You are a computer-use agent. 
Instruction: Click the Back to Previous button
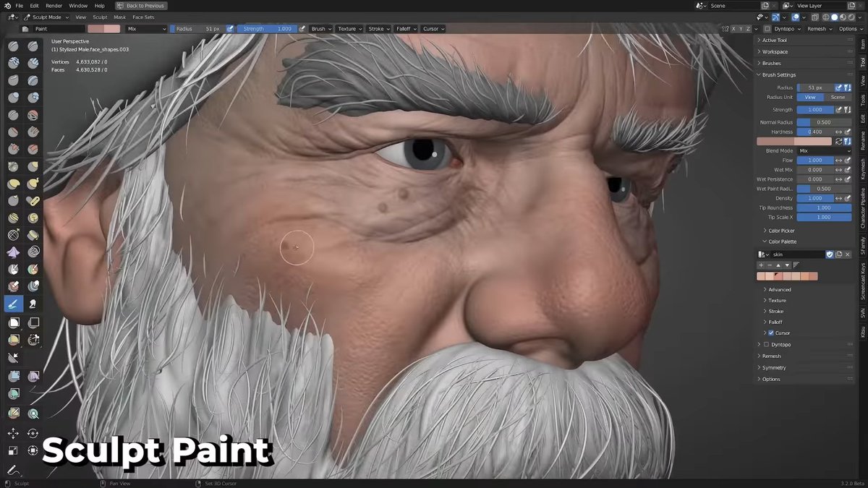pyautogui.click(x=141, y=5)
